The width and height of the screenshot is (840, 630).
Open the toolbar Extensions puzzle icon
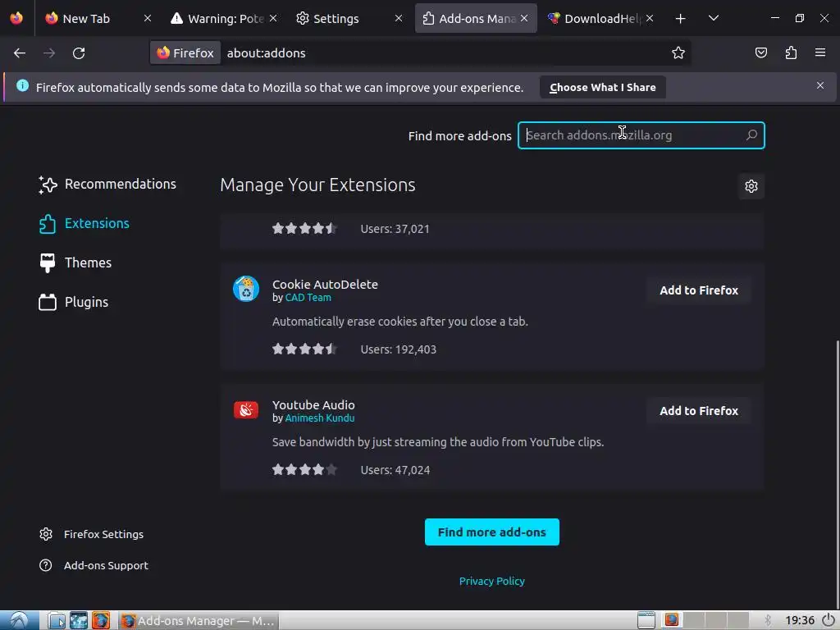coord(791,52)
